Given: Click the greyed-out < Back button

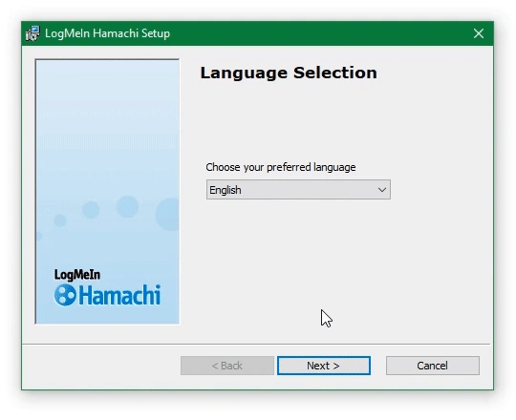Looking at the screenshot, I should (x=227, y=366).
